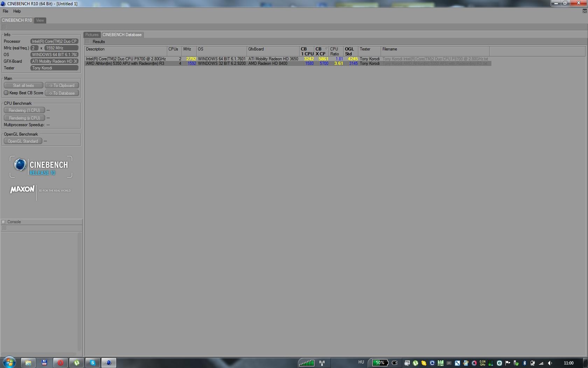
Task: Select the Intel Core2 Duo P9700 result row
Action: [x=288, y=59]
